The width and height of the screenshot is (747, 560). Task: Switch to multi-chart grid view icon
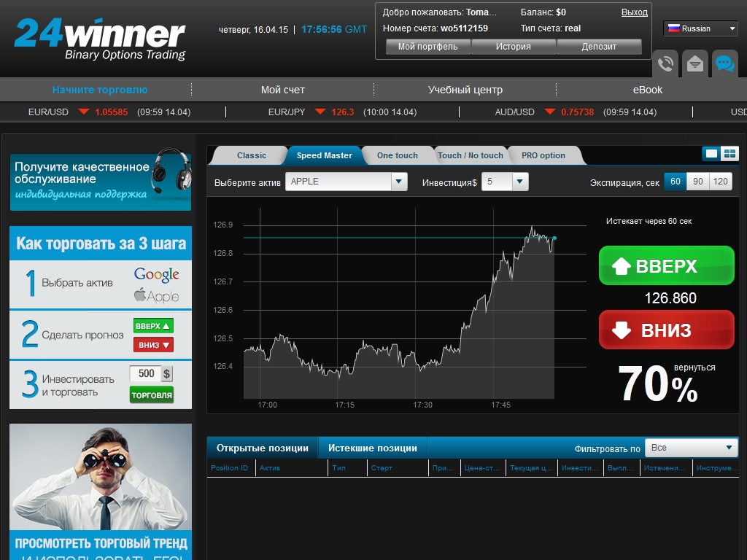tap(729, 153)
